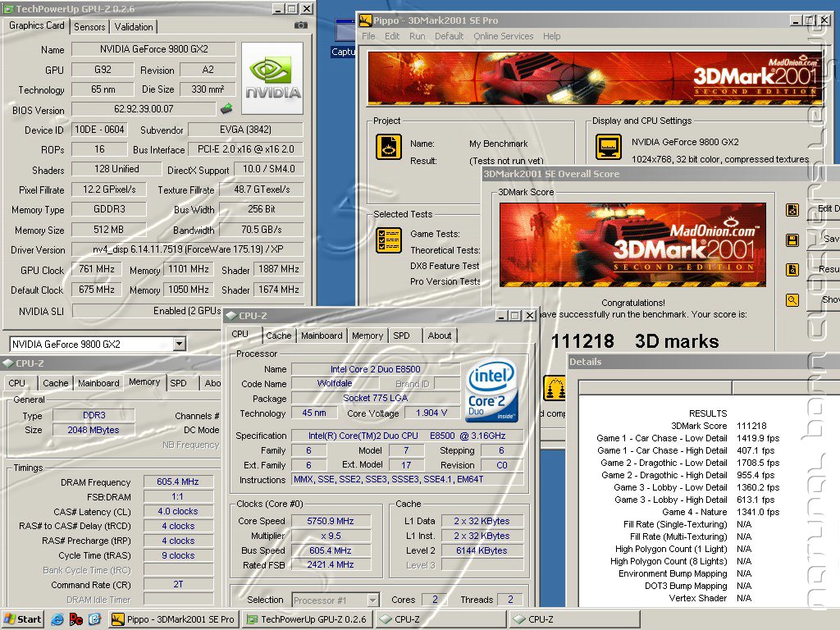Click the Intel Core 2 Duo logo
This screenshot has width=840, height=630.
click(491, 390)
